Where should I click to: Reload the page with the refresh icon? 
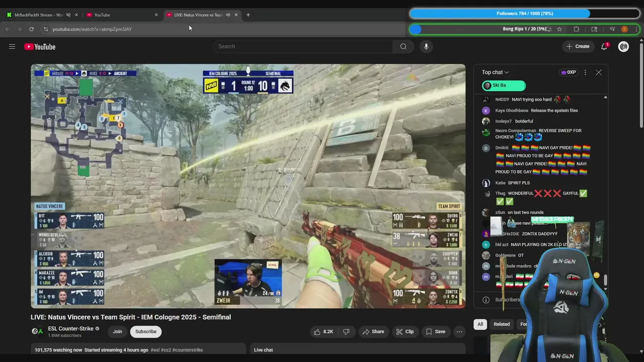[31, 29]
